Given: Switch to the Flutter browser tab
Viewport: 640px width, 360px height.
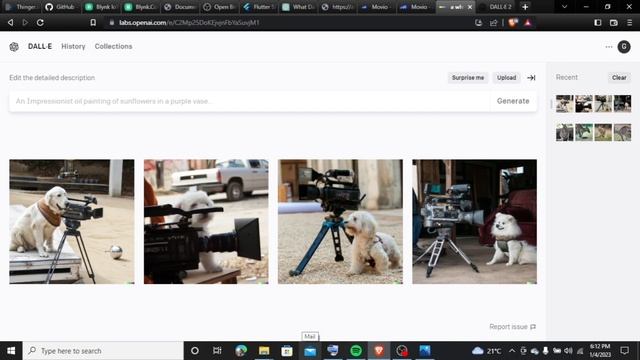Looking at the screenshot, I should click(258, 7).
